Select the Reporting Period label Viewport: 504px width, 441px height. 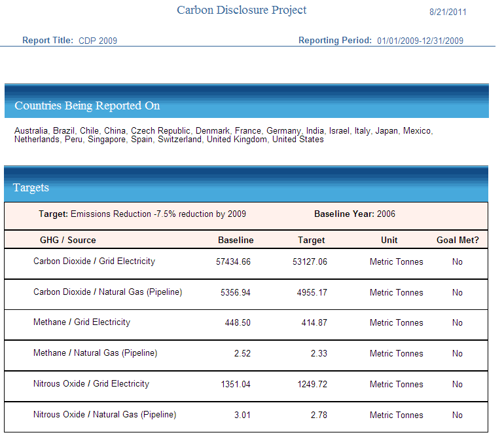(335, 41)
